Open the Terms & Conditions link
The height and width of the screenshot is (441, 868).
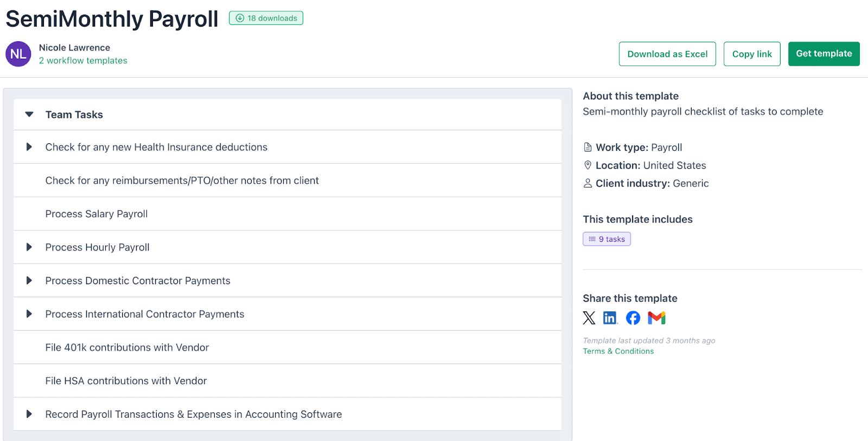[x=618, y=351]
